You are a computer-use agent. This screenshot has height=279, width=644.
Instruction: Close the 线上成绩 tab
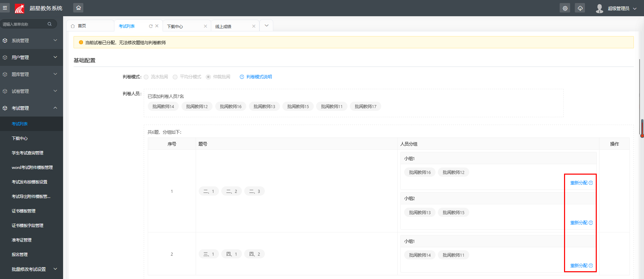tap(254, 26)
